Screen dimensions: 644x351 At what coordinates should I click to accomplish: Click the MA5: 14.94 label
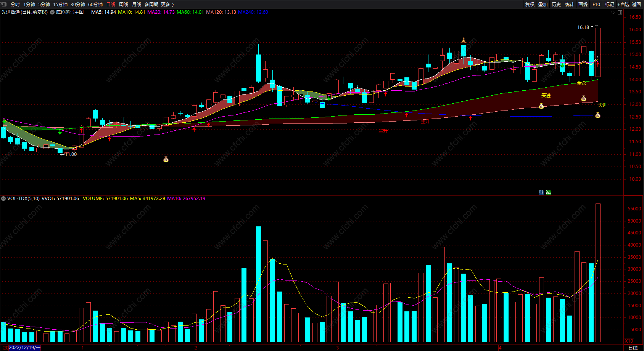[x=103, y=12]
